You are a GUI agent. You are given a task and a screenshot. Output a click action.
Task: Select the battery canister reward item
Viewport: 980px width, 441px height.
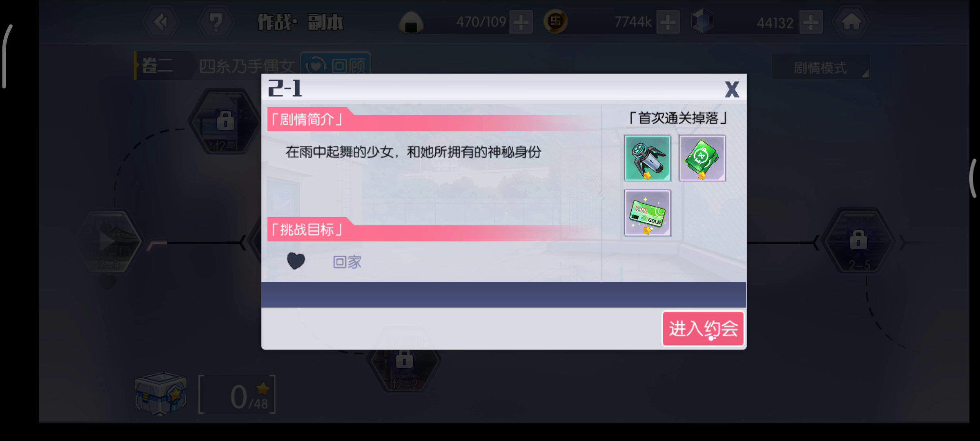pos(647,158)
